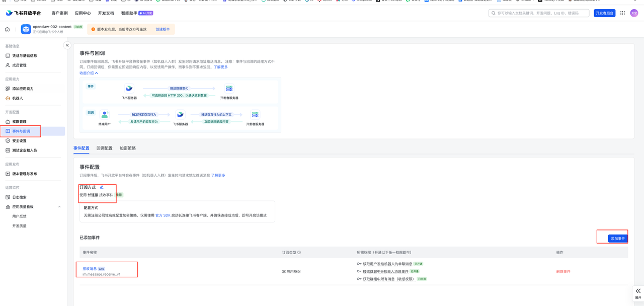Click the 创建版本 link in the banner

[x=163, y=29]
